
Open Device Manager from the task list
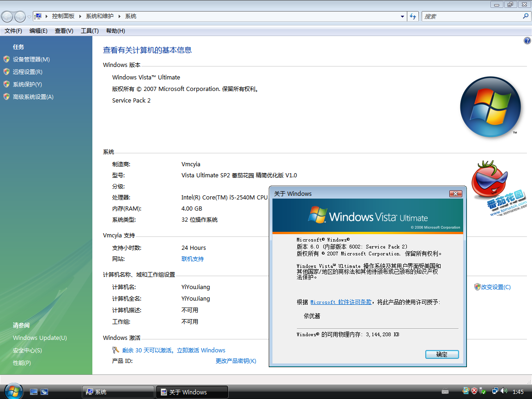click(x=31, y=60)
